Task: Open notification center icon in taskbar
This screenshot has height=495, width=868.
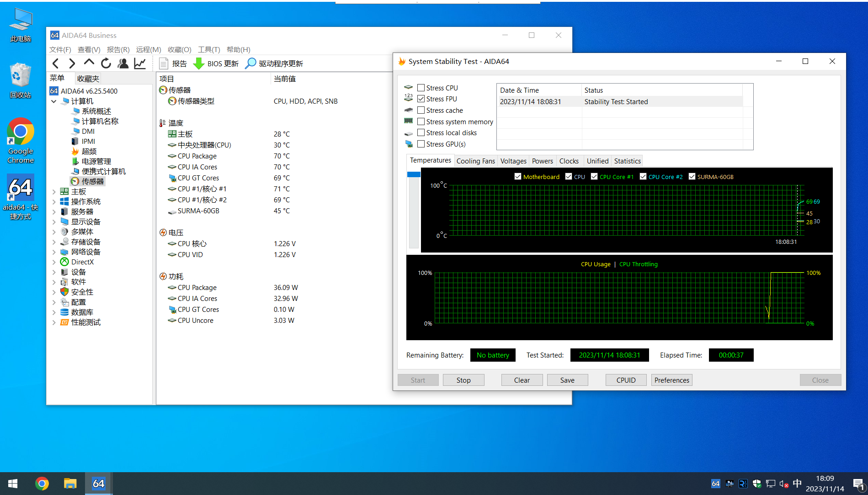Action: [858, 484]
